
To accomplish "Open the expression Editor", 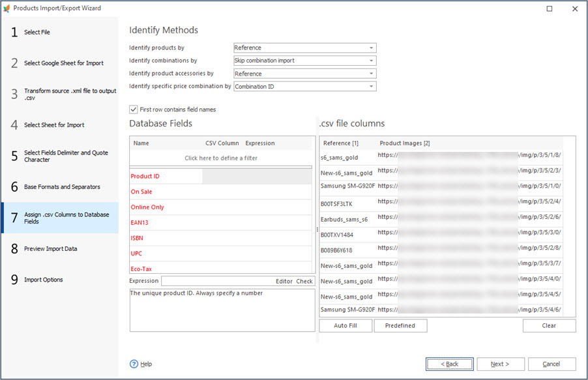I will [x=284, y=281].
